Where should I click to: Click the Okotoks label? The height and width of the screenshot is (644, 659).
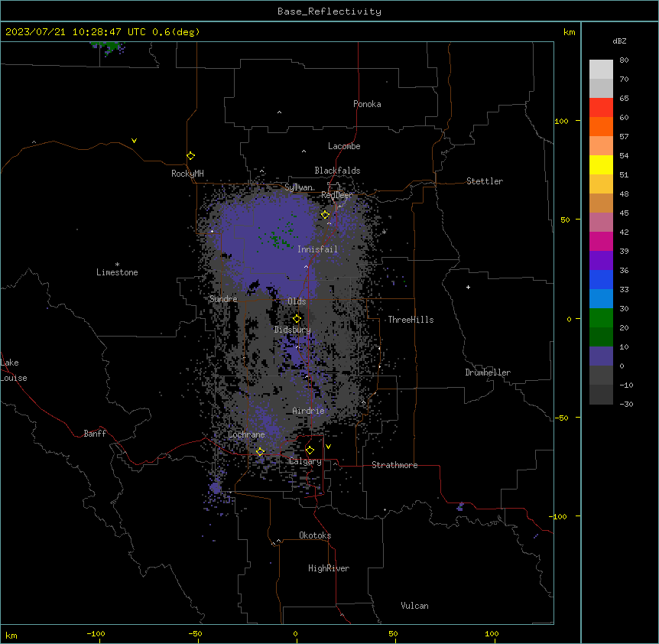(315, 535)
